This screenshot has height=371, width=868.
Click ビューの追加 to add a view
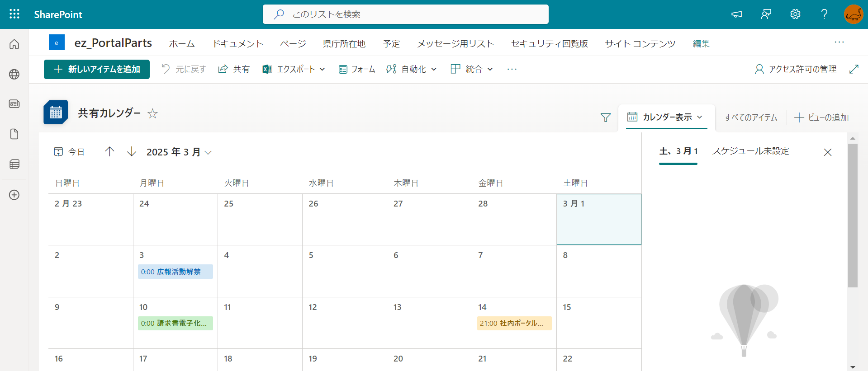[822, 117]
